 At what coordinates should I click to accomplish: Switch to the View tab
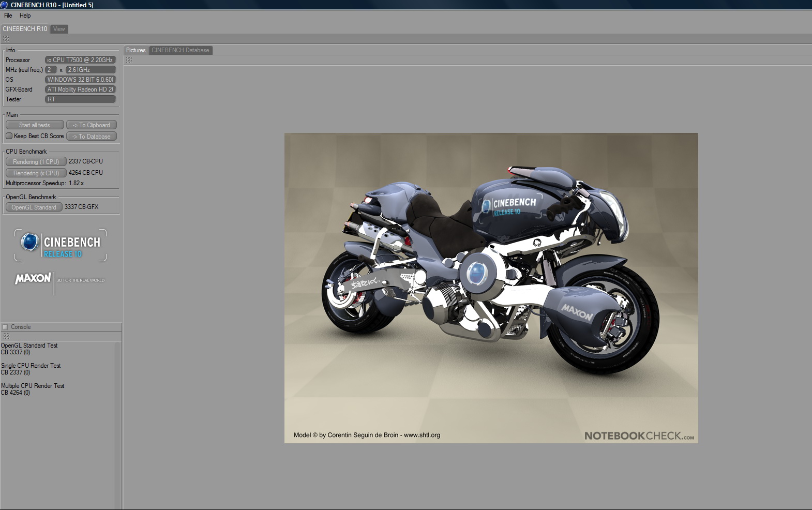(59, 29)
